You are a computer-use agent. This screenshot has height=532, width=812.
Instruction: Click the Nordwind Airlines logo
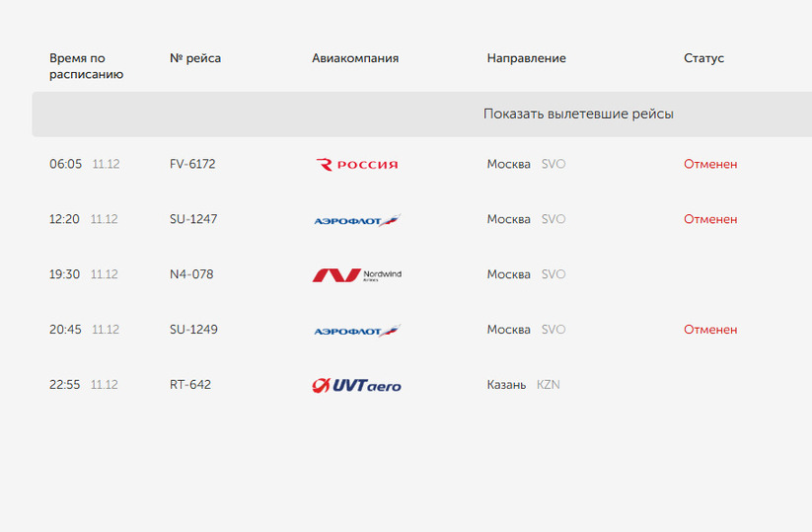tap(356, 275)
